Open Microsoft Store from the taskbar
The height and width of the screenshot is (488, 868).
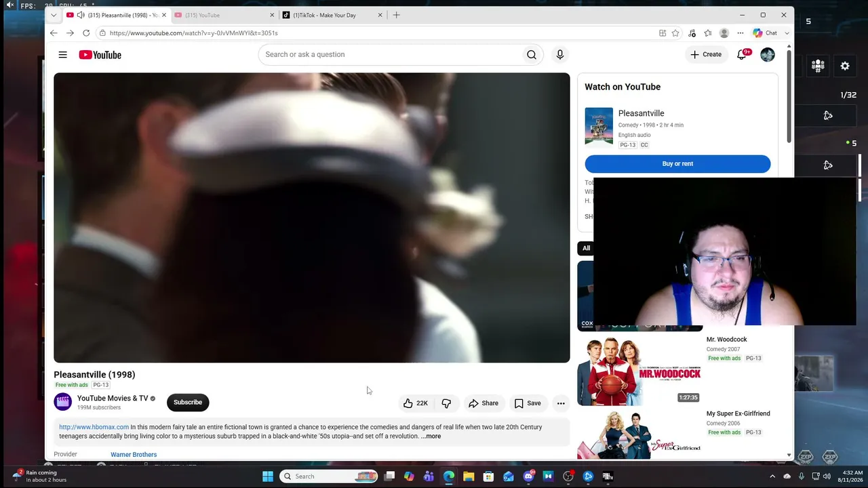(488, 476)
